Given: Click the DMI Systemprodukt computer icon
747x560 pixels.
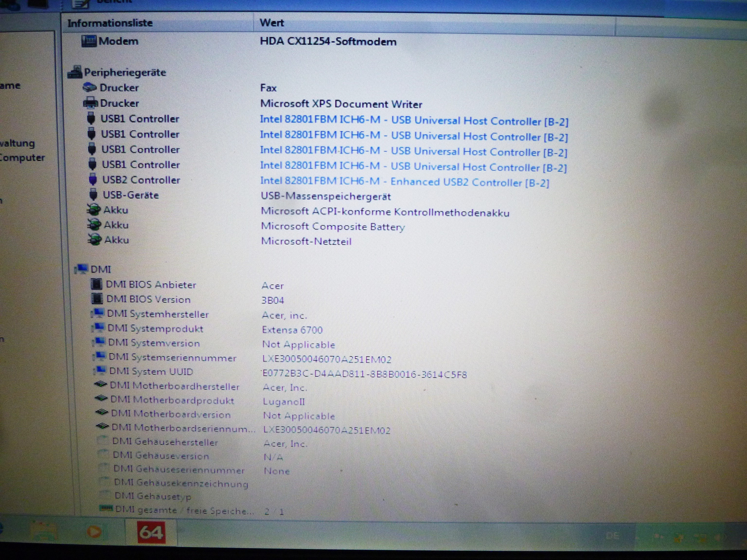Looking at the screenshot, I should [99, 328].
